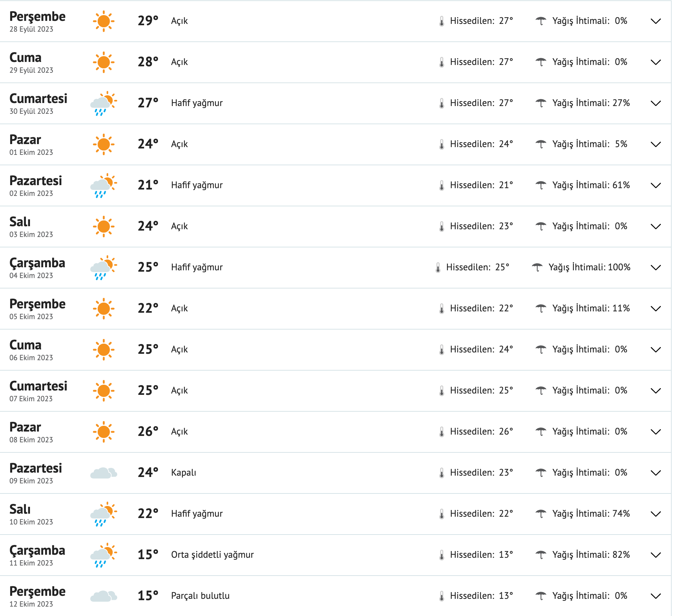Expand the Çarşamba 04 Ekim details
673x616 pixels.
point(655,267)
